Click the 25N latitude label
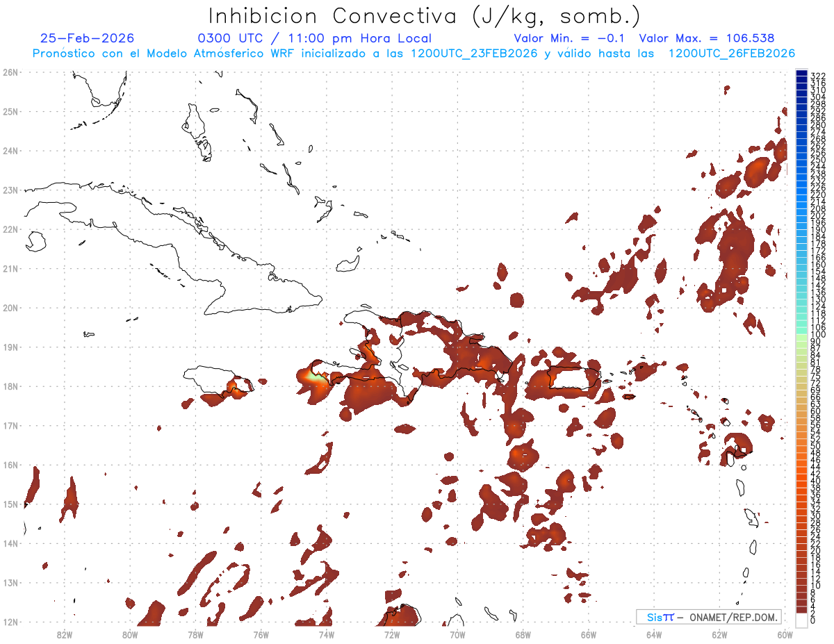 [x=10, y=111]
